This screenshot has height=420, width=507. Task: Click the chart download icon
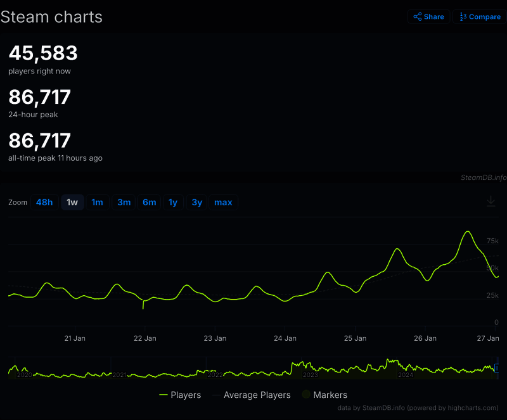coord(491,201)
